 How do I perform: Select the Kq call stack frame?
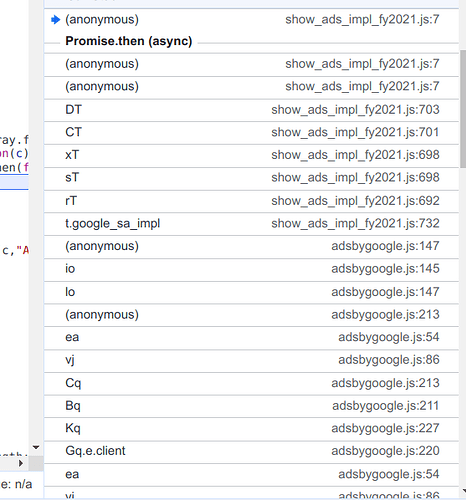click(251, 428)
